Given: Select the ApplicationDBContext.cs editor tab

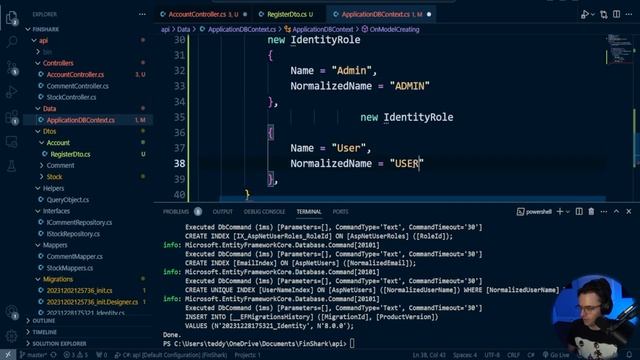Looking at the screenshot, I should tap(382, 14).
